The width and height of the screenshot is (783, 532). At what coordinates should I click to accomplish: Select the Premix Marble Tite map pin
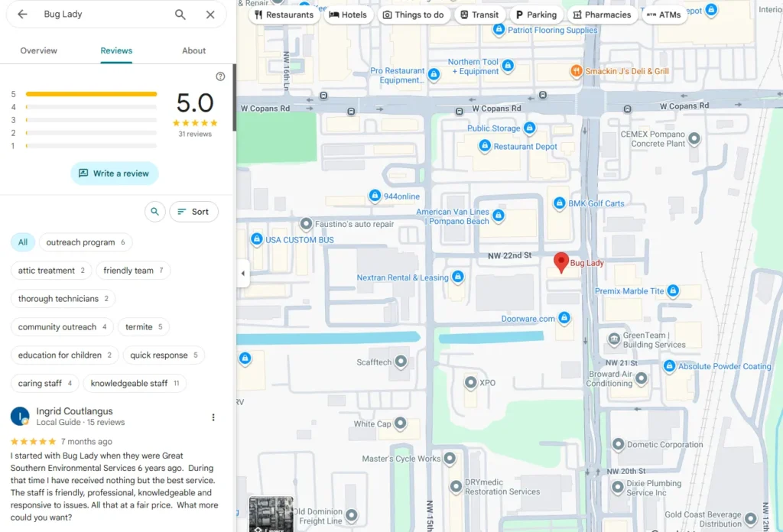[673, 290]
